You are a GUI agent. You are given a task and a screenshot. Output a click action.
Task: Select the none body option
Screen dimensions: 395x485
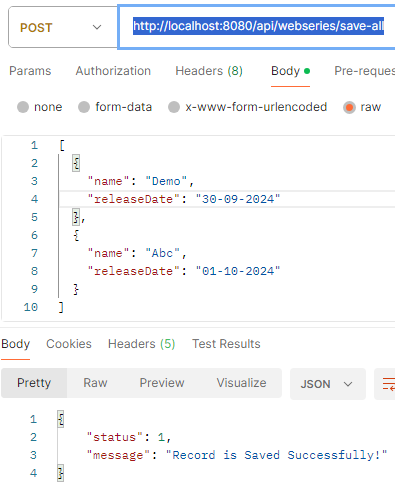pos(23,107)
